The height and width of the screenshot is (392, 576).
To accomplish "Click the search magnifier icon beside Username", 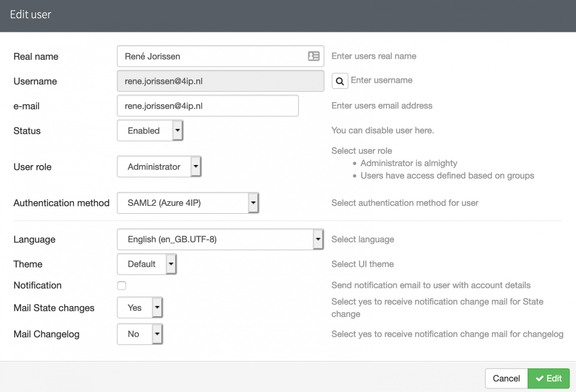I will tap(340, 81).
